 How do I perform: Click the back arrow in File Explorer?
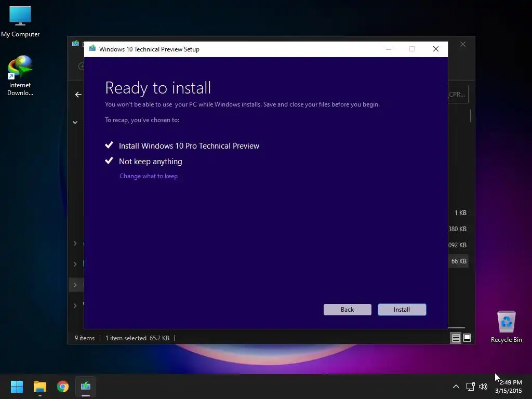[x=78, y=95]
